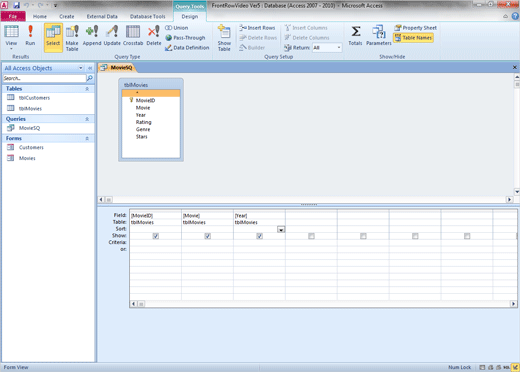Image resolution: width=520 pixels, height=372 pixels.
Task: Open Microsoft Access Help
Action: point(515,16)
